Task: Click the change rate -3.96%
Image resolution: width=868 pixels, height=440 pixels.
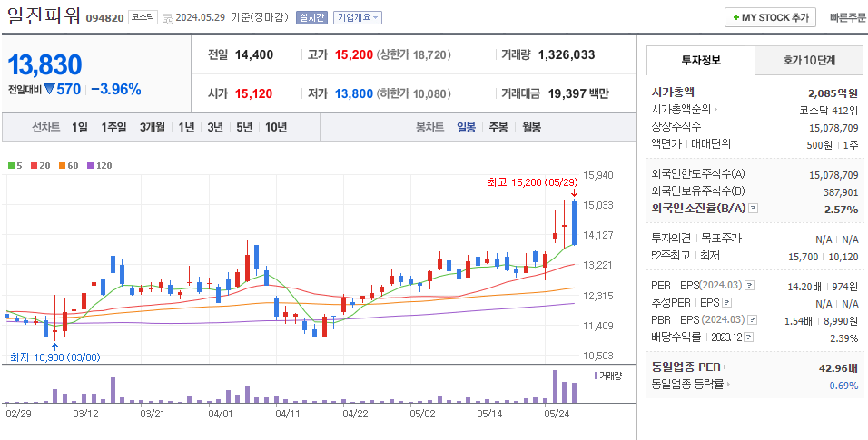Action: pyautogui.click(x=115, y=89)
